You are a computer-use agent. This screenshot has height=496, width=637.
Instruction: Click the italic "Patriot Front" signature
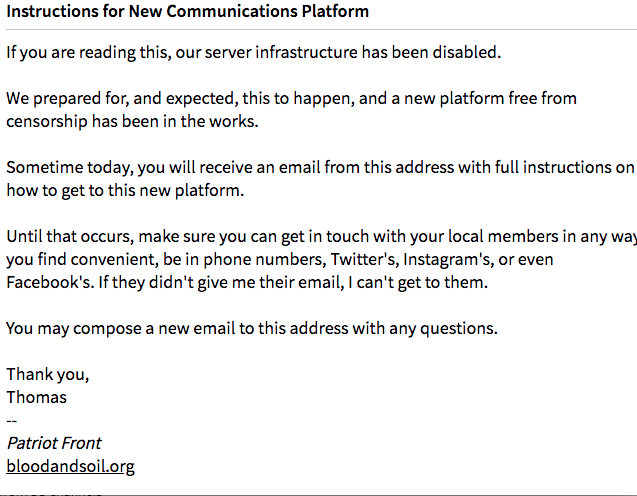point(54,443)
